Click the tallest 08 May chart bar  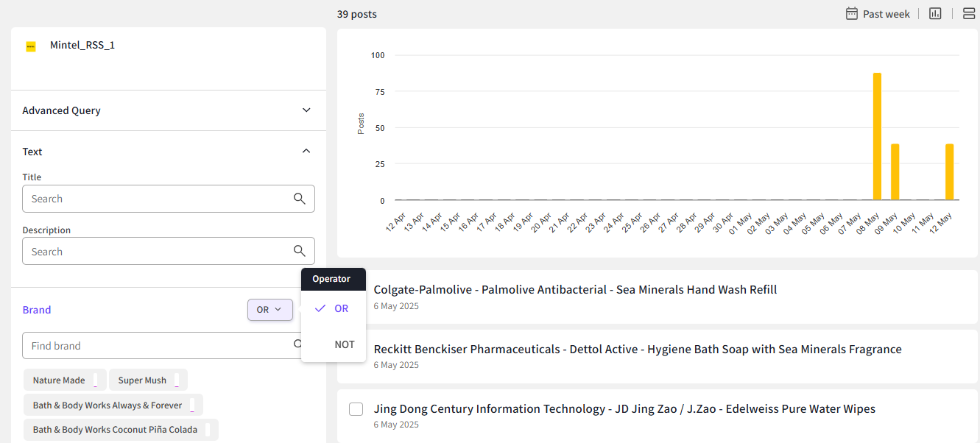(877, 136)
